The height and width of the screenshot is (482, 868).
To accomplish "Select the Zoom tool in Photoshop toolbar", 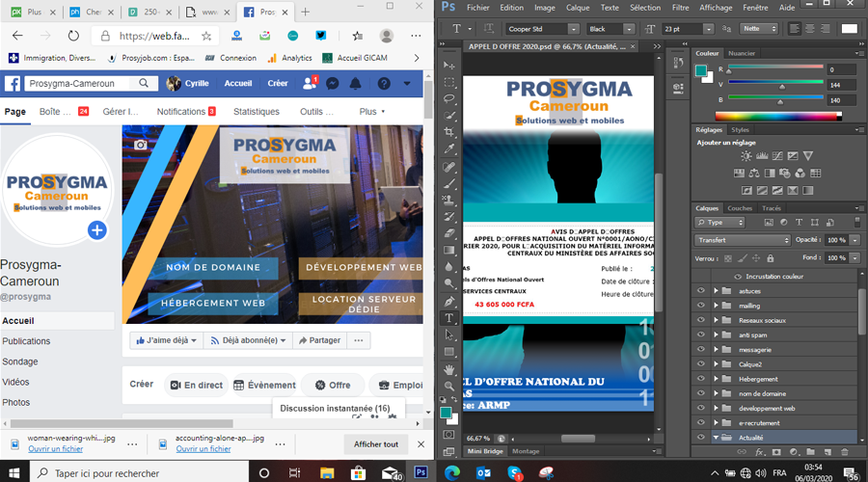I will [x=448, y=386].
